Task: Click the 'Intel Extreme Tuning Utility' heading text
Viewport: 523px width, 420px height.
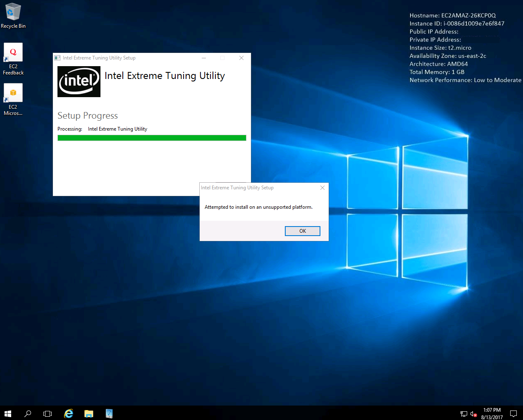Action: 165,76
